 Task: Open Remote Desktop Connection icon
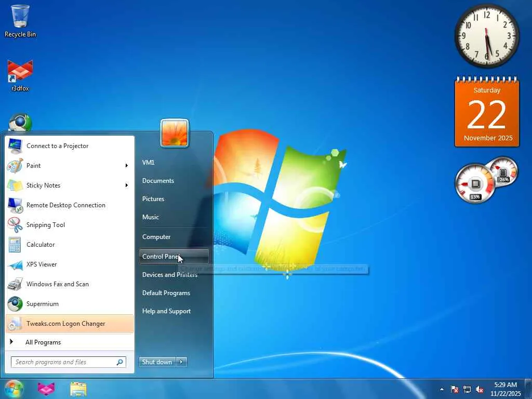tap(15, 205)
